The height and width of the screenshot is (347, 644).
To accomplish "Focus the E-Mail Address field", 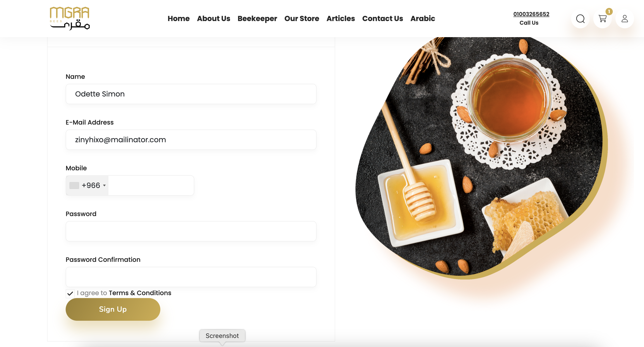I will point(191,140).
